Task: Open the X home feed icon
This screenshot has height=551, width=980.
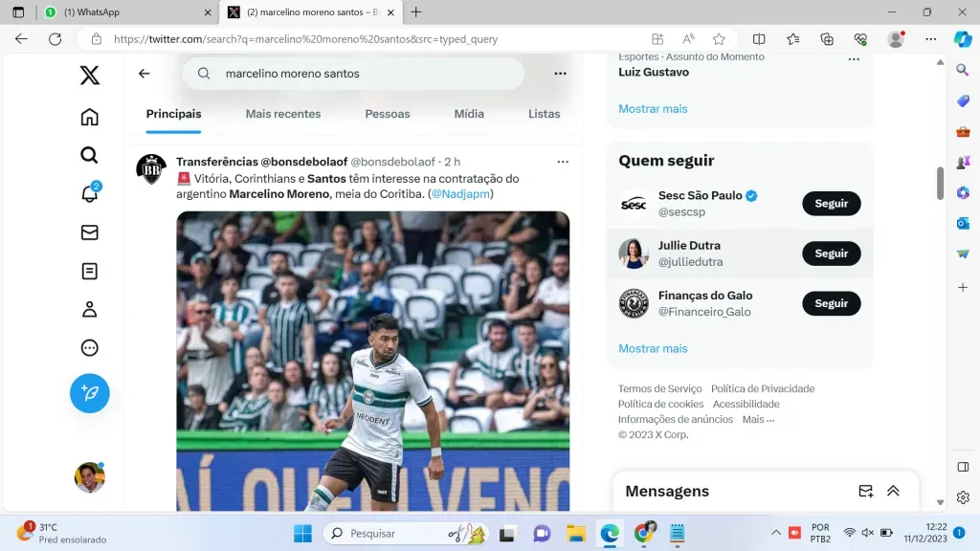Action: click(89, 117)
